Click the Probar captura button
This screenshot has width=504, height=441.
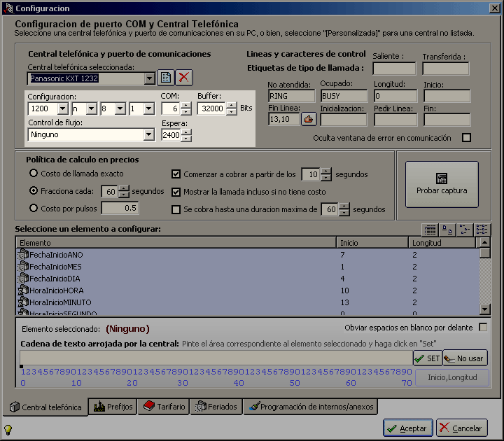442,185
